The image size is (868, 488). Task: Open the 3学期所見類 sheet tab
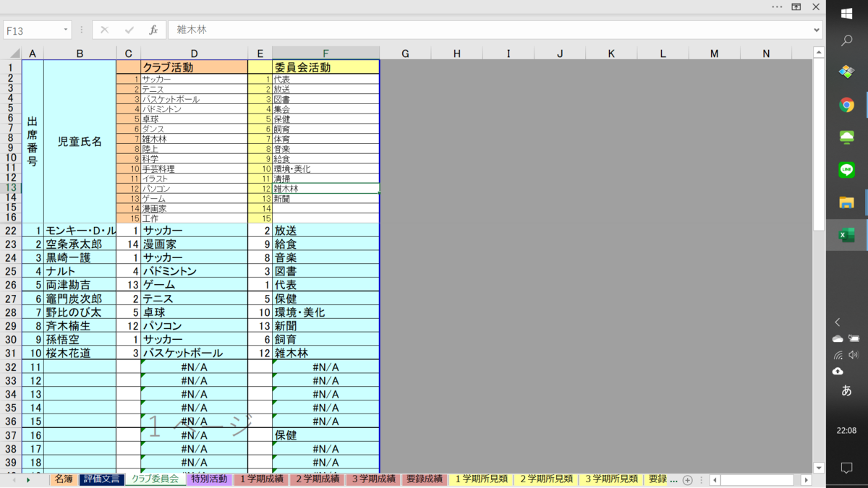coord(610,479)
